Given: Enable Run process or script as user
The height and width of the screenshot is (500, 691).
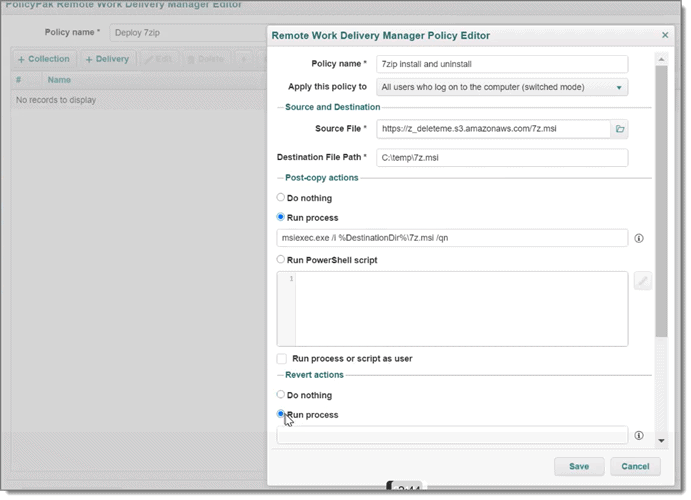Looking at the screenshot, I should click(282, 359).
